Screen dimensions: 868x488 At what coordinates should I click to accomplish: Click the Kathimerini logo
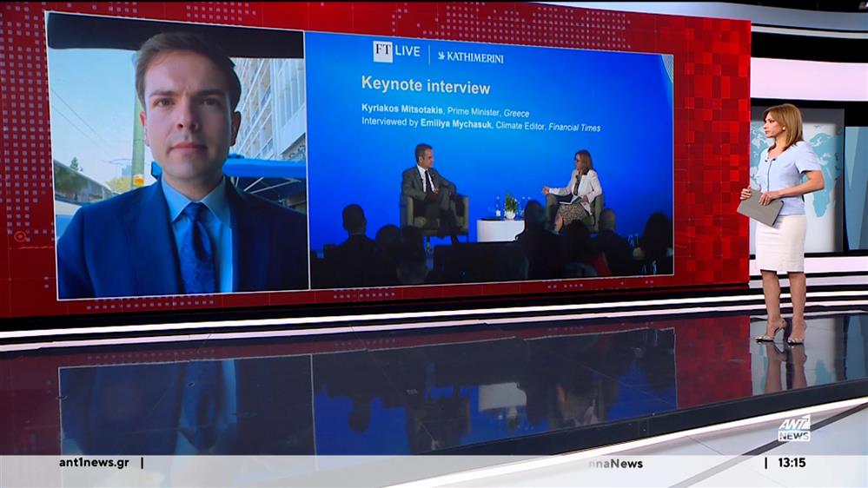470,57
